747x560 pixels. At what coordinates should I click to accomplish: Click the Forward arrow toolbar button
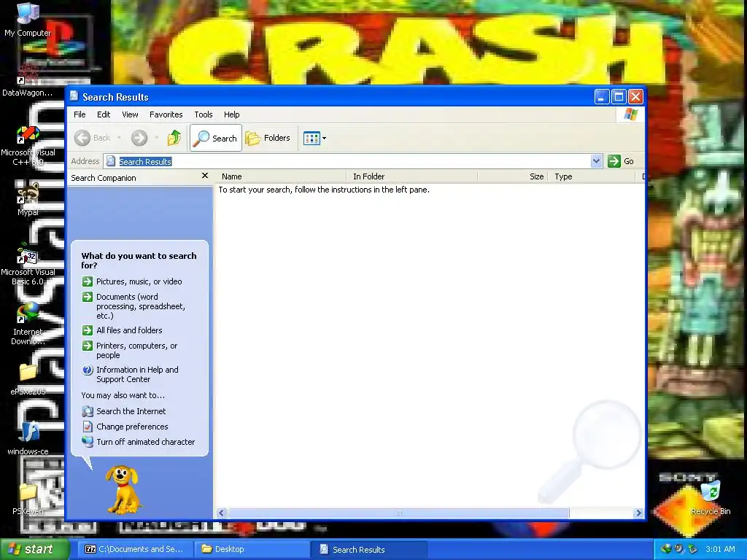pos(139,138)
